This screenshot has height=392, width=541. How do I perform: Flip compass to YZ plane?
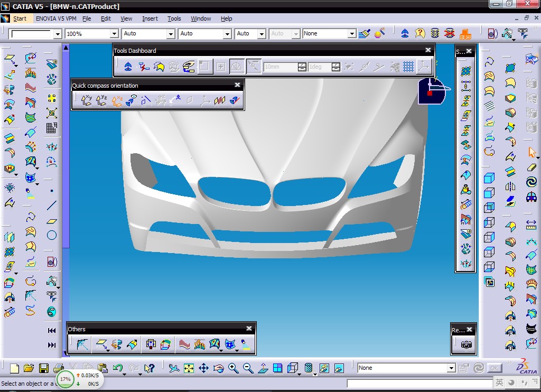[x=101, y=100]
